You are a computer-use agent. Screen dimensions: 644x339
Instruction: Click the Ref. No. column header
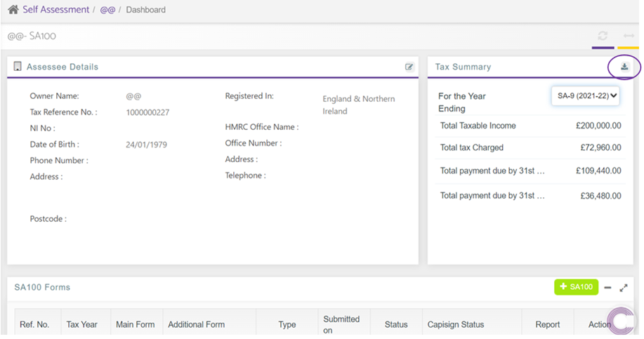tap(34, 324)
